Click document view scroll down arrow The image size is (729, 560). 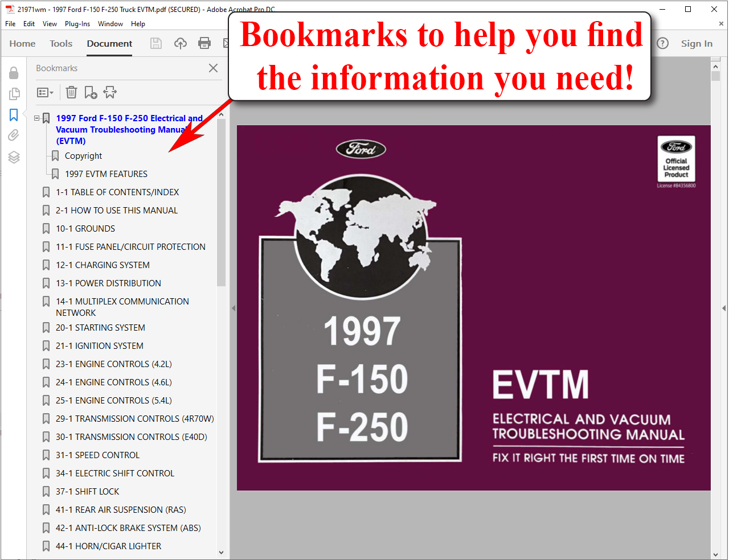pyautogui.click(x=716, y=554)
